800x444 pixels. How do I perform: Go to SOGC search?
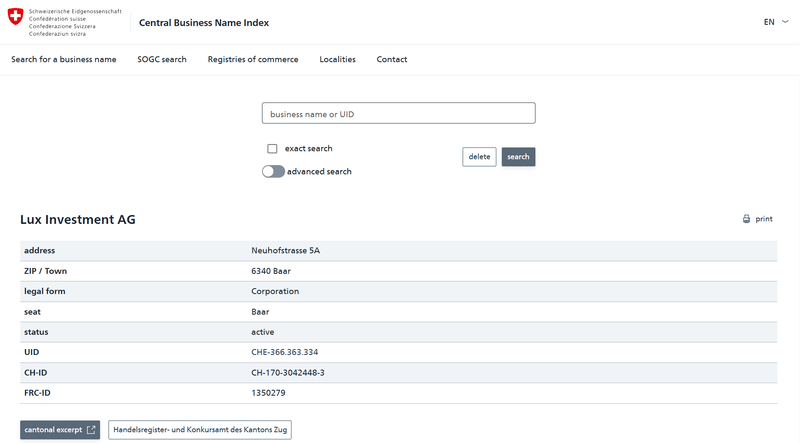(x=162, y=59)
